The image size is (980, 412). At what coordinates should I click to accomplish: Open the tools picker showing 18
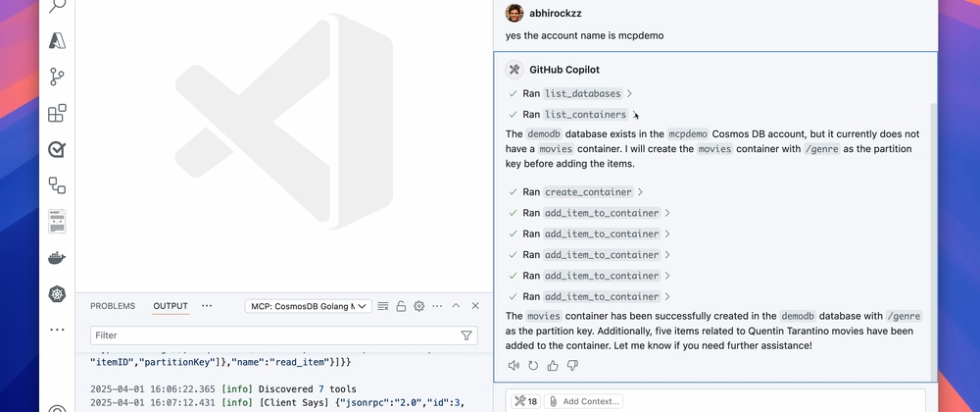[x=525, y=401]
